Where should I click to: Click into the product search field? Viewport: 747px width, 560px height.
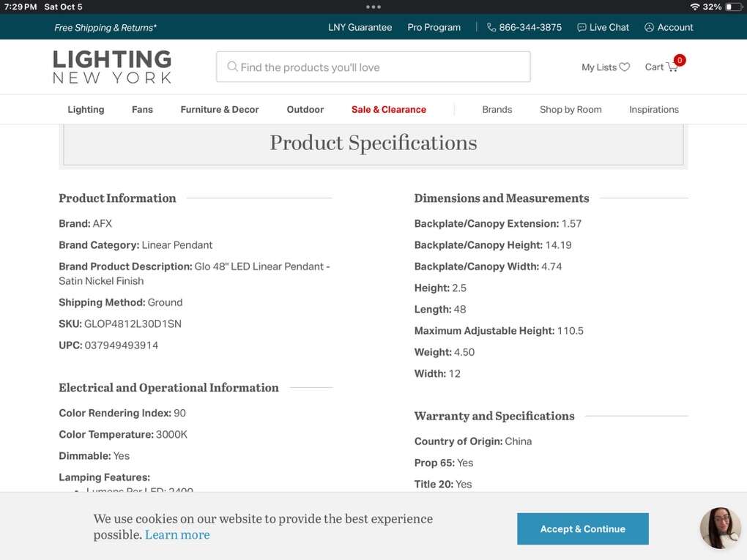tap(381, 67)
